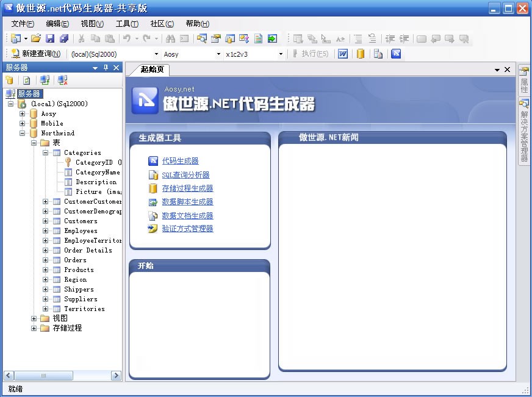Select the CategoryID key column
532x397 pixels.
click(x=94, y=162)
